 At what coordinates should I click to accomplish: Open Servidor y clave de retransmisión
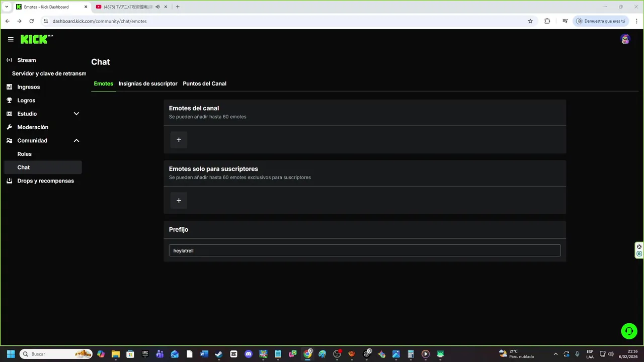click(x=49, y=73)
